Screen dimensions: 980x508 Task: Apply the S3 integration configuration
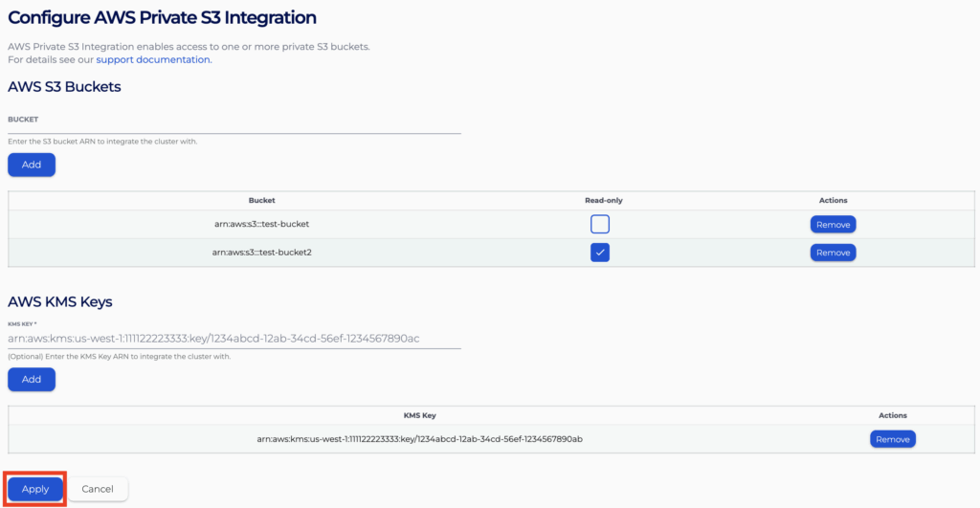click(35, 489)
